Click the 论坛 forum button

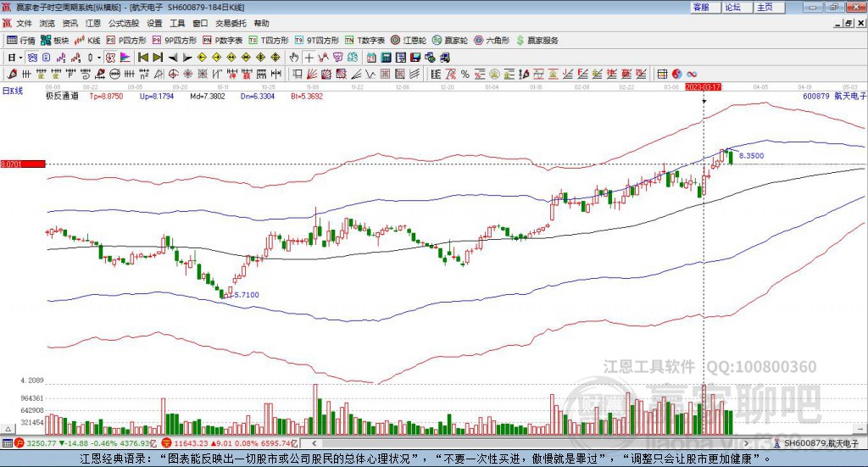tap(737, 7)
